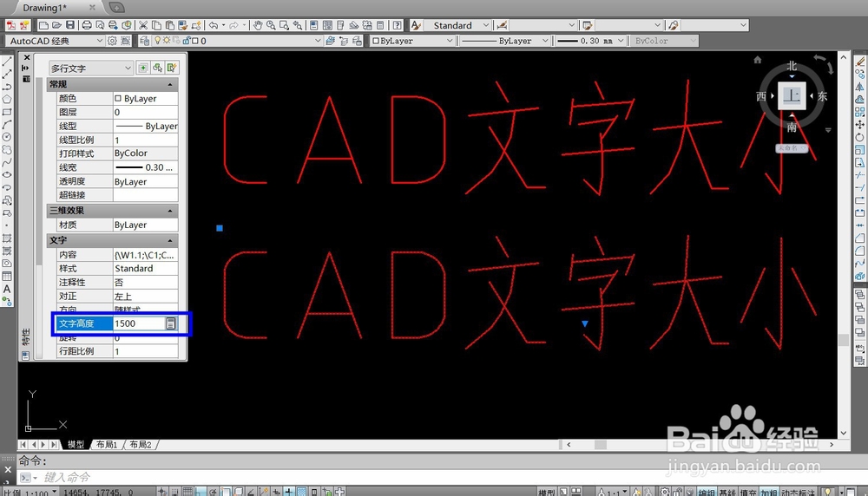Click the Zoom Window icon
Image resolution: width=868 pixels, height=496 pixels.
[x=284, y=25]
